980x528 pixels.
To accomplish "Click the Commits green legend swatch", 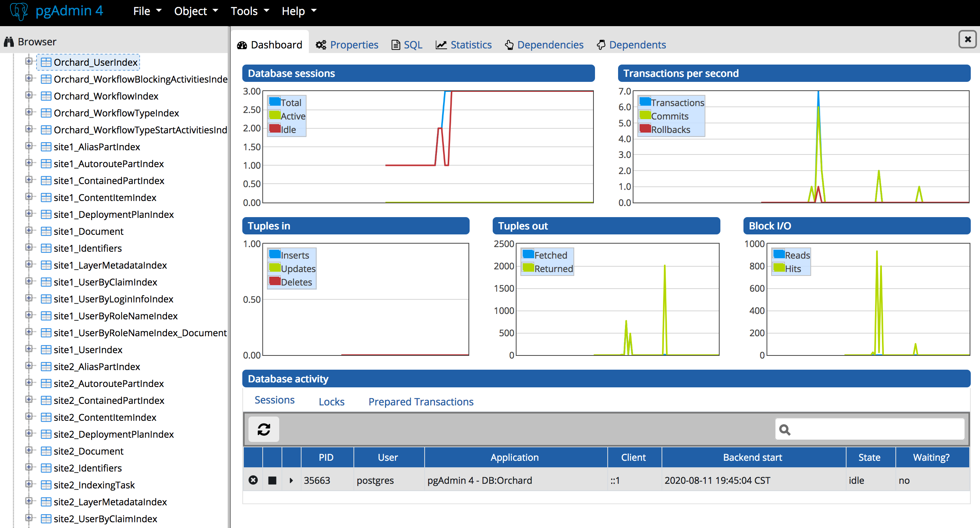I will pos(645,115).
